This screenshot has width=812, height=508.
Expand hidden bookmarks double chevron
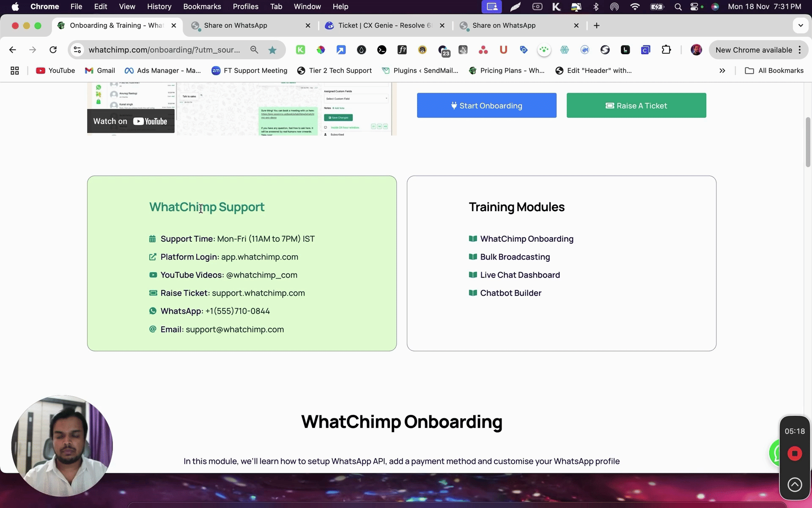pyautogui.click(x=722, y=71)
